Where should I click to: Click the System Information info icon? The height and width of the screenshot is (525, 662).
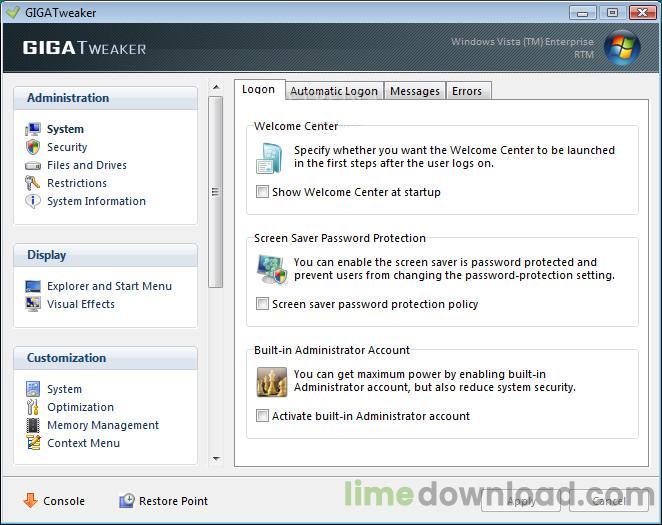tap(33, 201)
